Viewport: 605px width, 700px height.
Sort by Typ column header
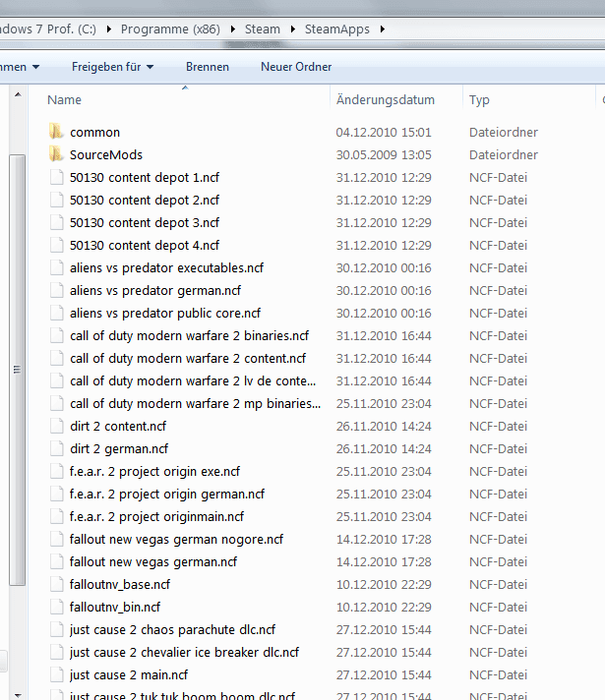point(479,99)
